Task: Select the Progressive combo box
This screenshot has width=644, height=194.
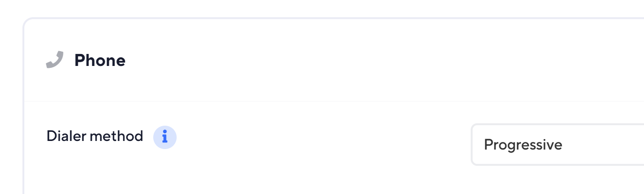Action: (558, 144)
